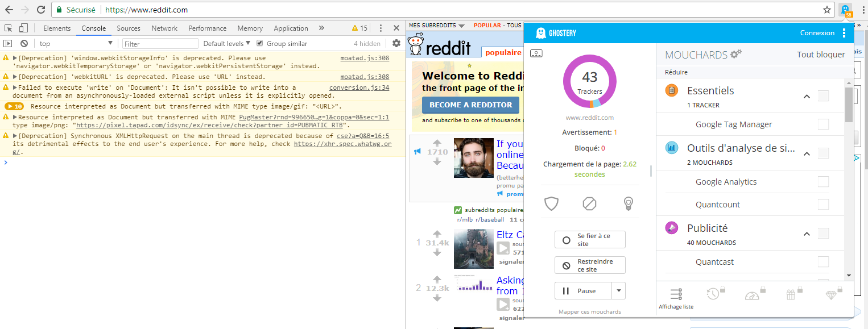Open conversion.js:34 source link

point(359,88)
